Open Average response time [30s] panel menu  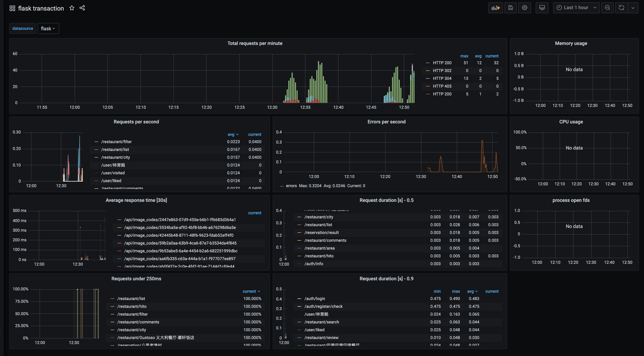(136, 200)
